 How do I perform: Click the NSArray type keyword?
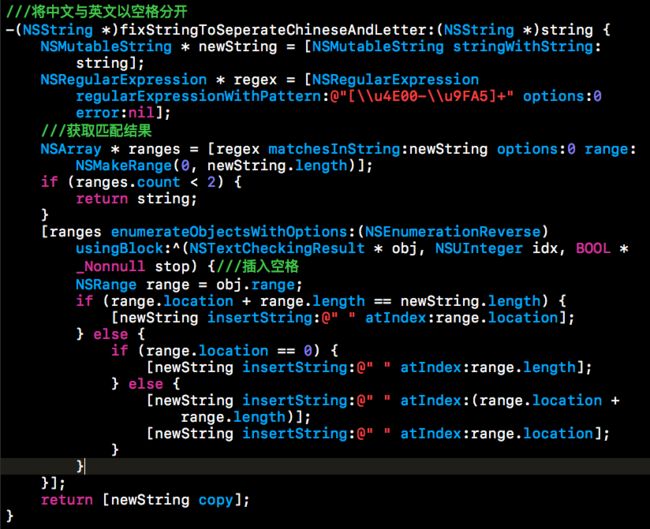point(71,149)
